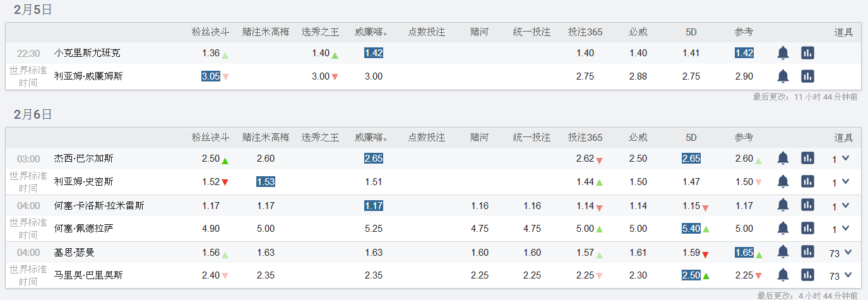This screenshot has height=300, width=868.
Task: Select the highlighted 5.40 odds under 5D
Action: (x=691, y=229)
